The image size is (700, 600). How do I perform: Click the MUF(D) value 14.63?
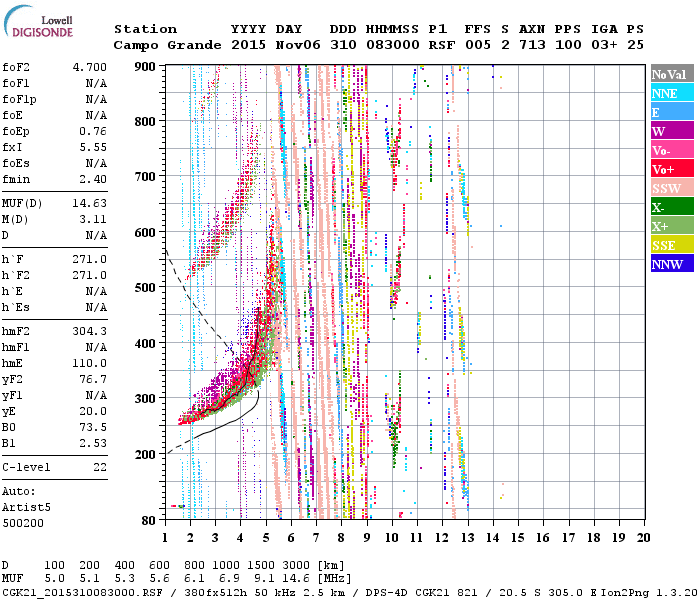[x=90, y=204]
